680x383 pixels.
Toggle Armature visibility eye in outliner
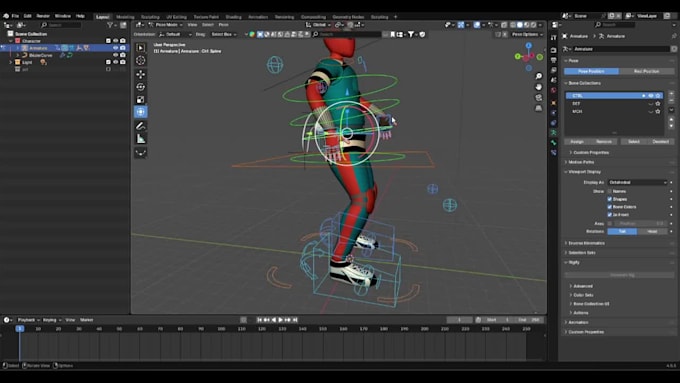(x=115, y=48)
